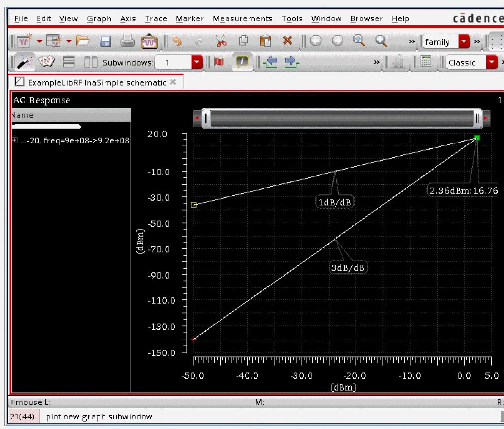The width and height of the screenshot is (504, 429).
Task: Click the horizontal zoom range slider bar
Action: click(342, 118)
